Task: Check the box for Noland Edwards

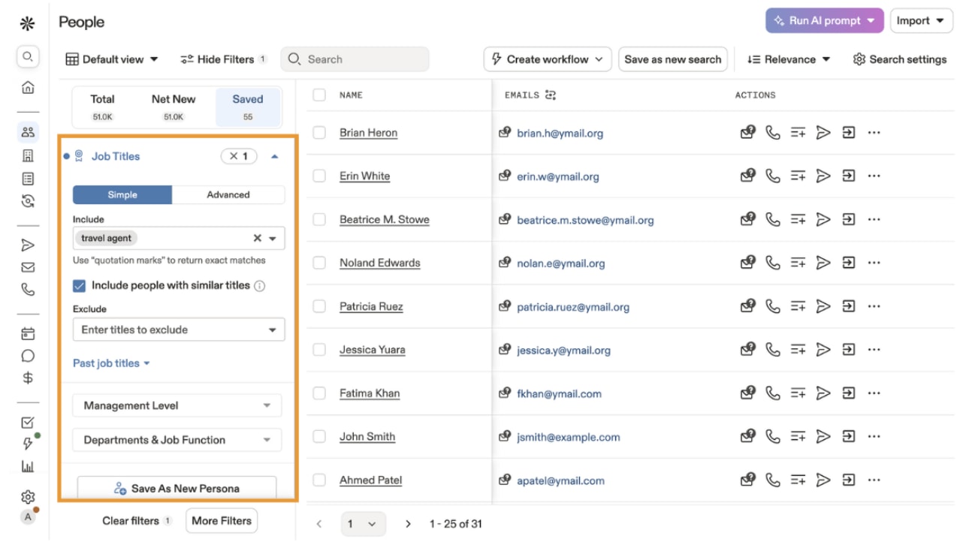Action: (x=319, y=263)
